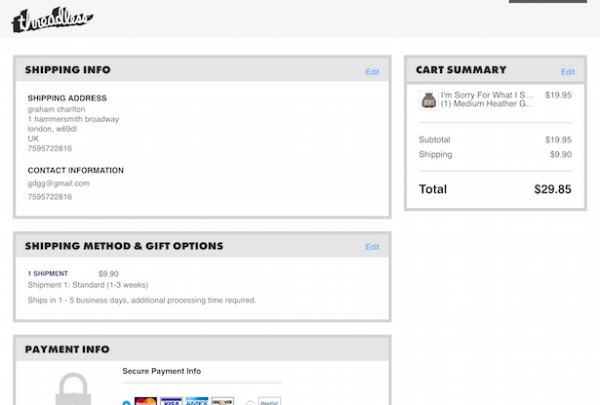The image size is (600, 405).
Task: Click the Discover card icon
Action: point(222,402)
